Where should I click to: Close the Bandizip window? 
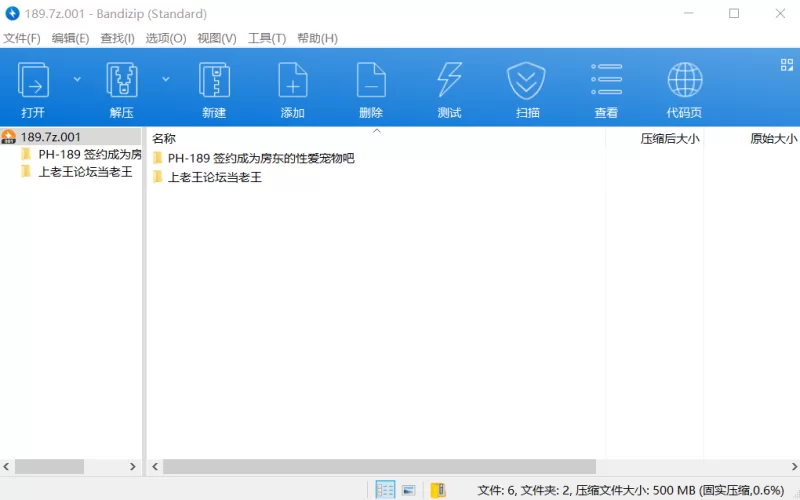[x=780, y=14]
